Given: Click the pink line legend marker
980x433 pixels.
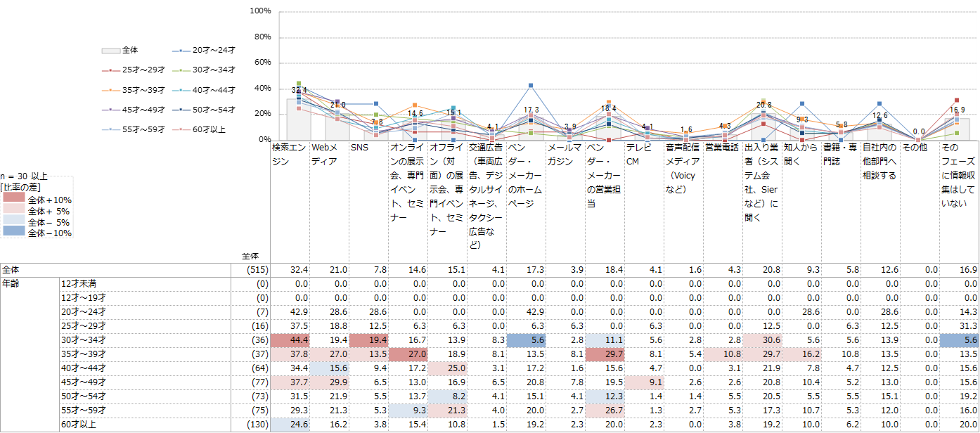Looking at the screenshot, I should coord(181,129).
